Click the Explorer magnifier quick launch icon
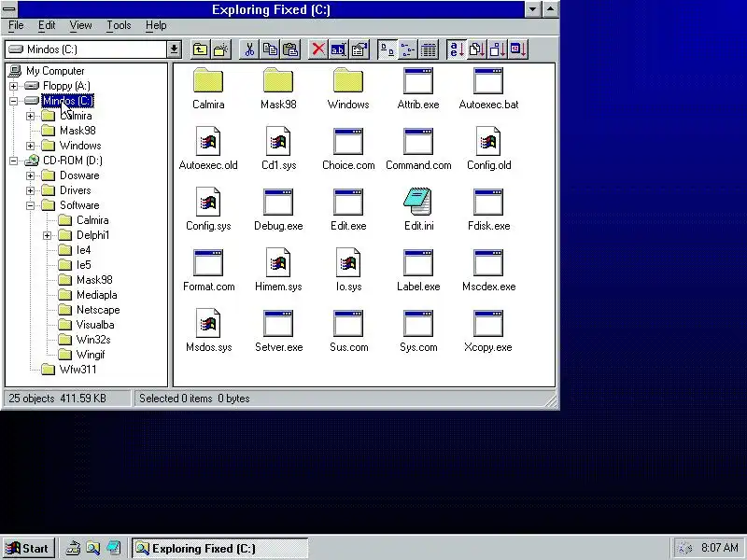 pos(92,548)
